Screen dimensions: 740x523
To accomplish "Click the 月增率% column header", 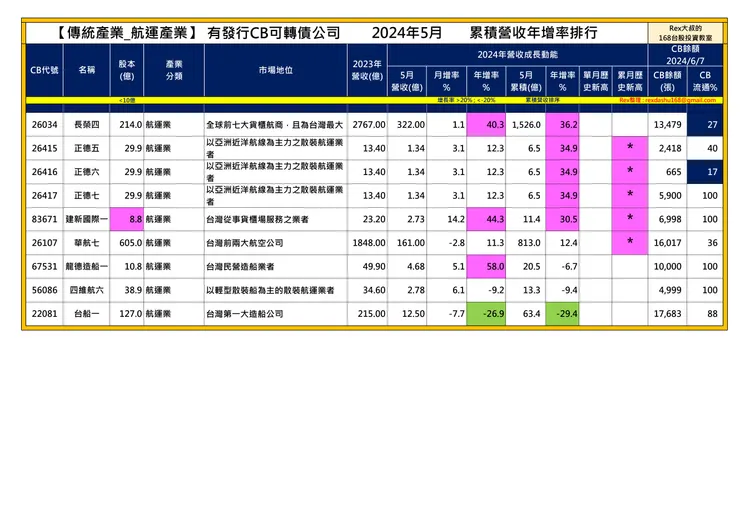I will pos(446,81).
